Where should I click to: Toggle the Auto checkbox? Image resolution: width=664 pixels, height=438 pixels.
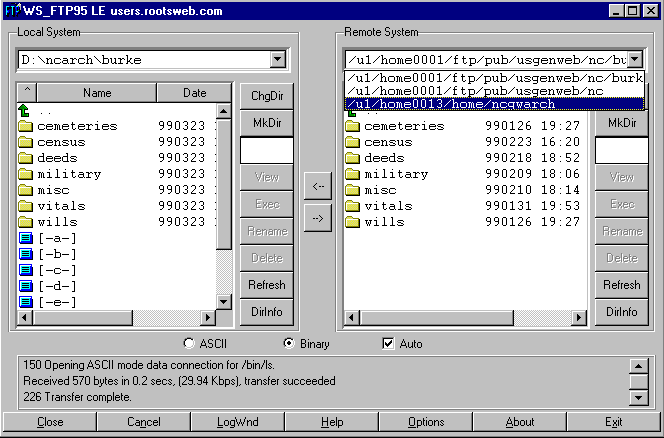click(388, 344)
